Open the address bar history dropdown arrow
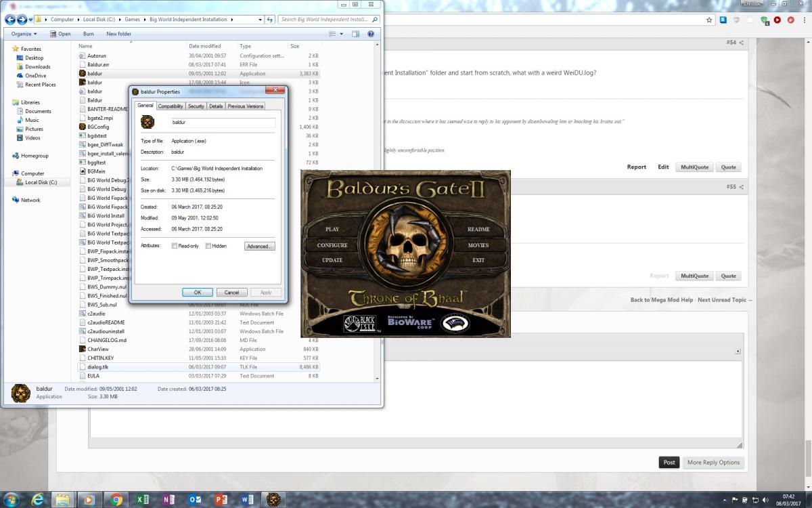Image resolution: width=812 pixels, height=508 pixels. [x=261, y=20]
